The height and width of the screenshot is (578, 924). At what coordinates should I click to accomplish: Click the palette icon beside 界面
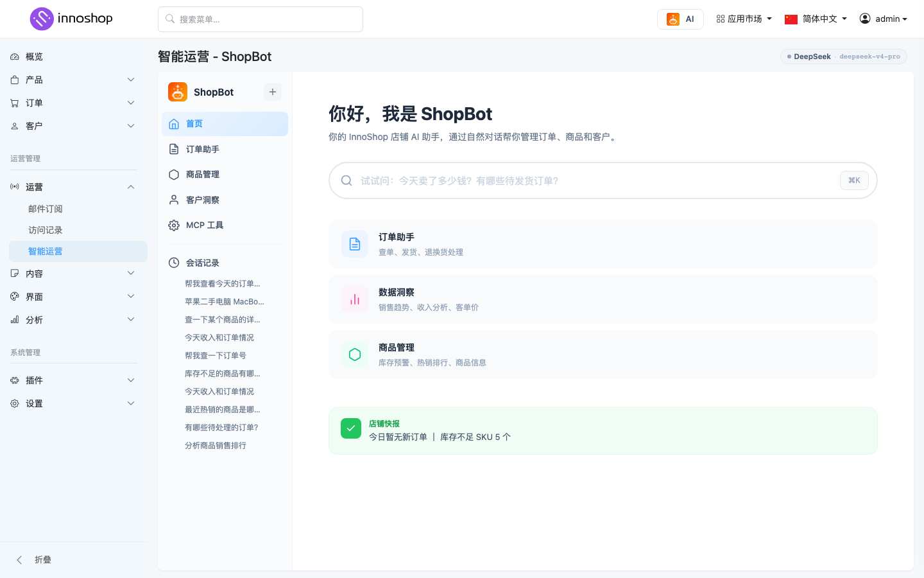[x=15, y=297]
